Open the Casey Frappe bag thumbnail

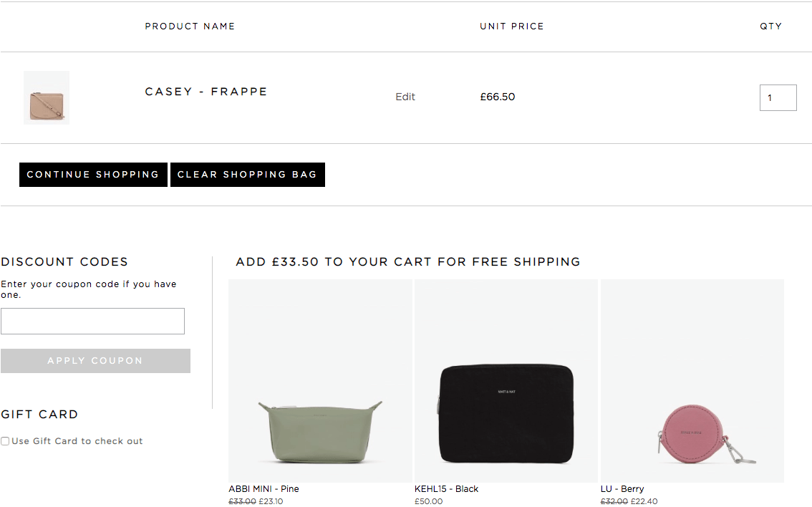pyautogui.click(x=47, y=97)
